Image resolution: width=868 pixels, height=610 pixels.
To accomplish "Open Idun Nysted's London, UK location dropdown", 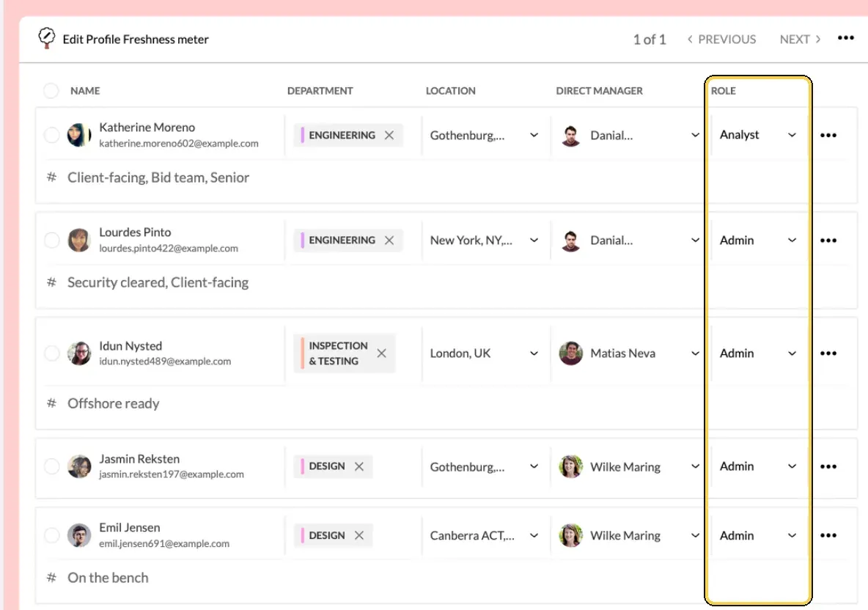I will (485, 353).
